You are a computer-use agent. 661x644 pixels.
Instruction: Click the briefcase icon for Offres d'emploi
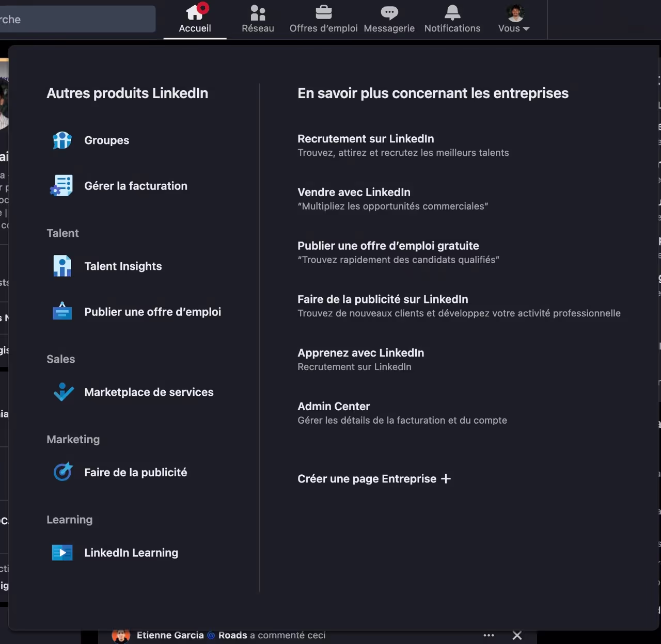click(x=323, y=12)
